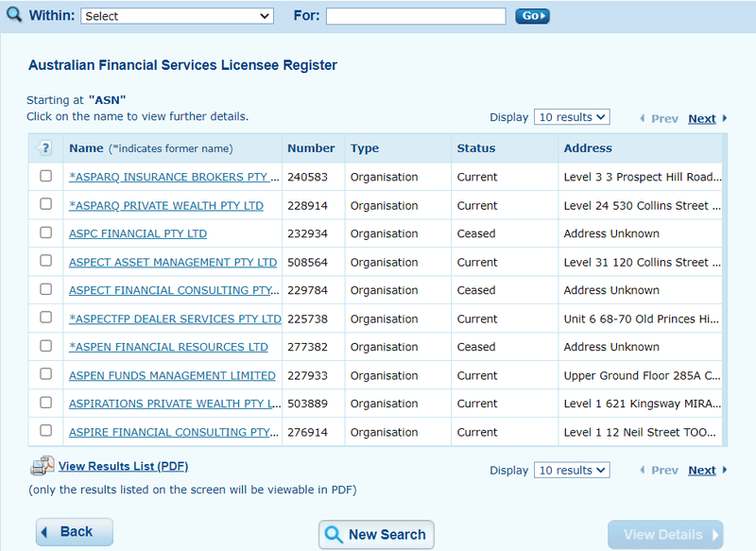Click the Go button
The width and height of the screenshot is (756, 551).
pyautogui.click(x=532, y=16)
